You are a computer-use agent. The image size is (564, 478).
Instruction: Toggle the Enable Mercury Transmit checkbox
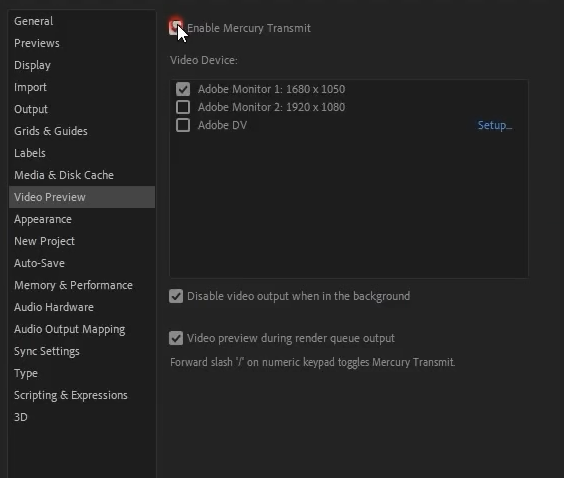(x=176, y=28)
